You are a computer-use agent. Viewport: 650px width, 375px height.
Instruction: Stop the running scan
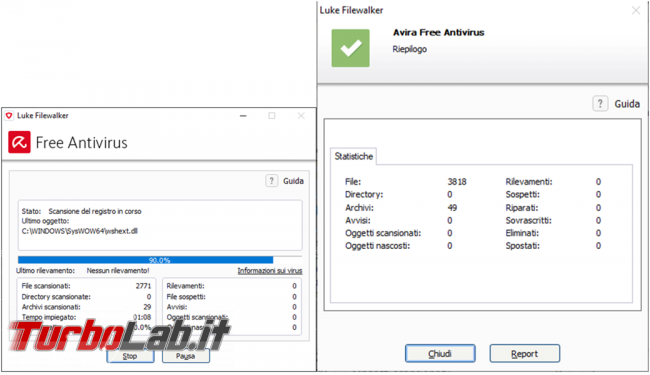tap(130, 356)
